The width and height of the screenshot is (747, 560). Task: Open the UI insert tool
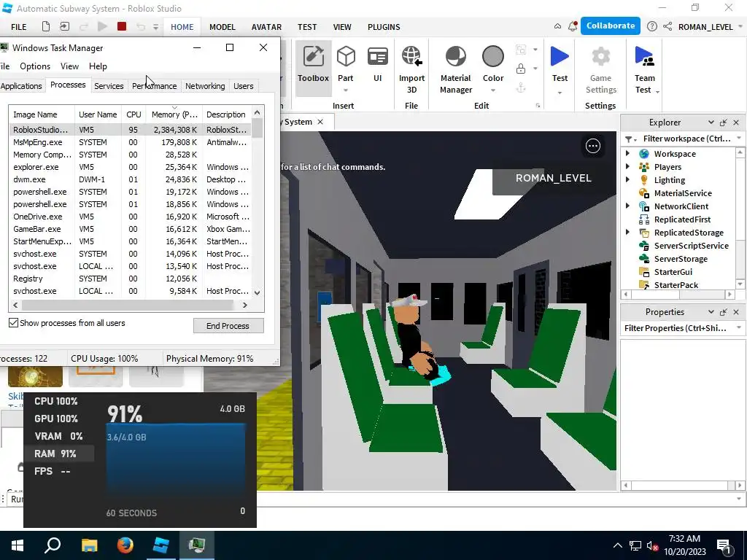click(377, 64)
